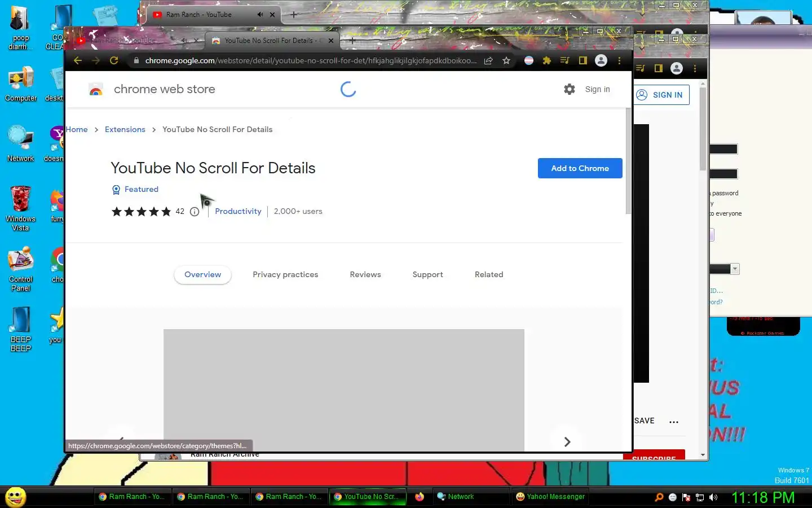Show the next screenshot with the right arrow
The width and height of the screenshot is (812, 508).
tap(567, 441)
